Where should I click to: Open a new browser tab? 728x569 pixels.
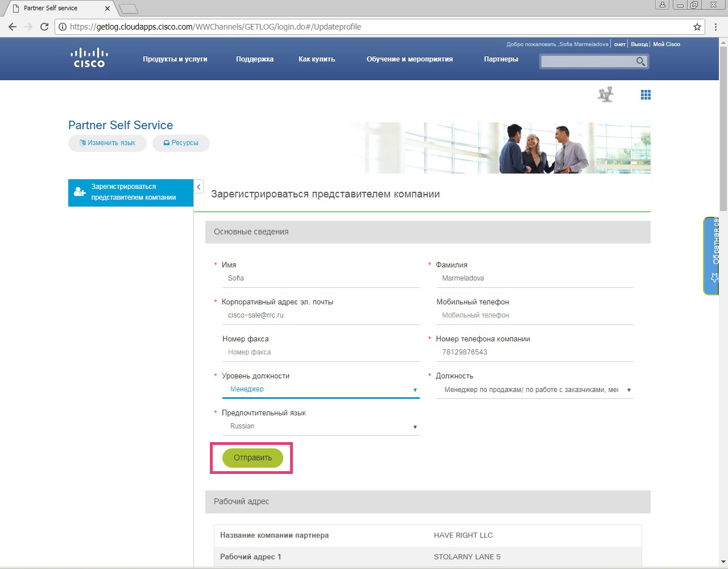click(129, 9)
